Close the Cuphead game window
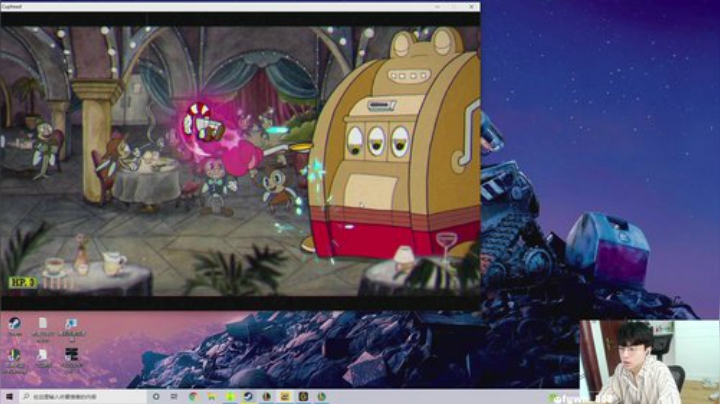This screenshot has height=404, width=720. click(472, 6)
